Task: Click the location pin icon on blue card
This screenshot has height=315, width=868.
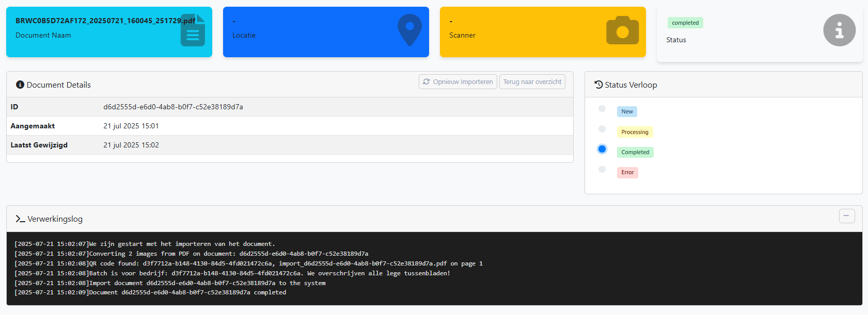Action: pyautogui.click(x=409, y=30)
